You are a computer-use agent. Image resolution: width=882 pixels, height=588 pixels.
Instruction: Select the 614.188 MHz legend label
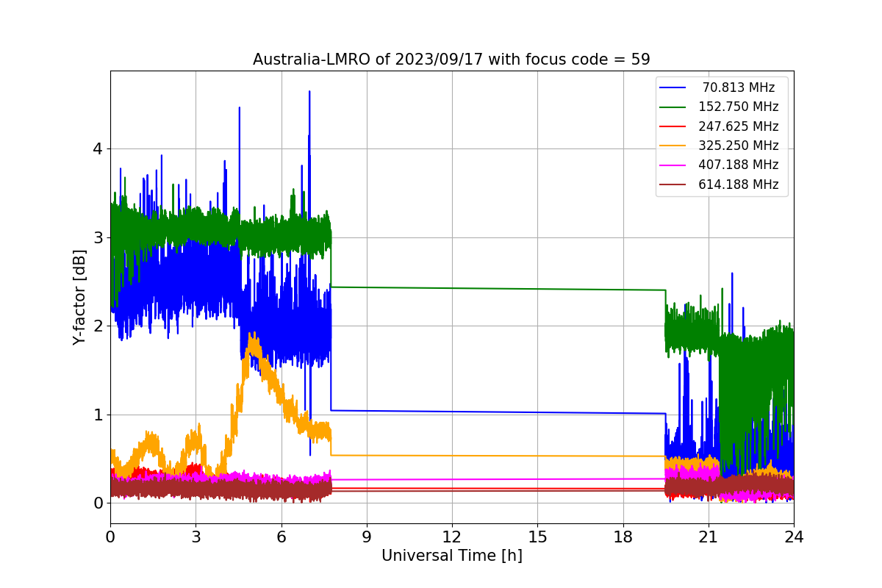tap(739, 184)
